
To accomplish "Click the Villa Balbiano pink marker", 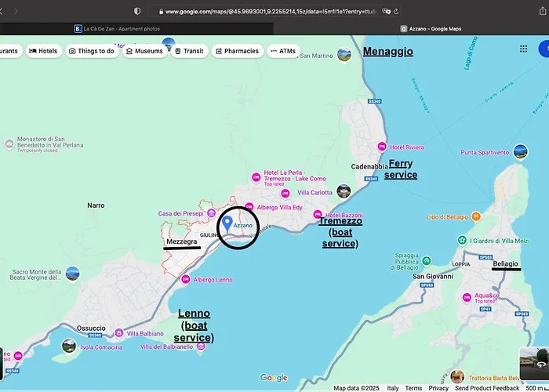I will (x=118, y=333).
